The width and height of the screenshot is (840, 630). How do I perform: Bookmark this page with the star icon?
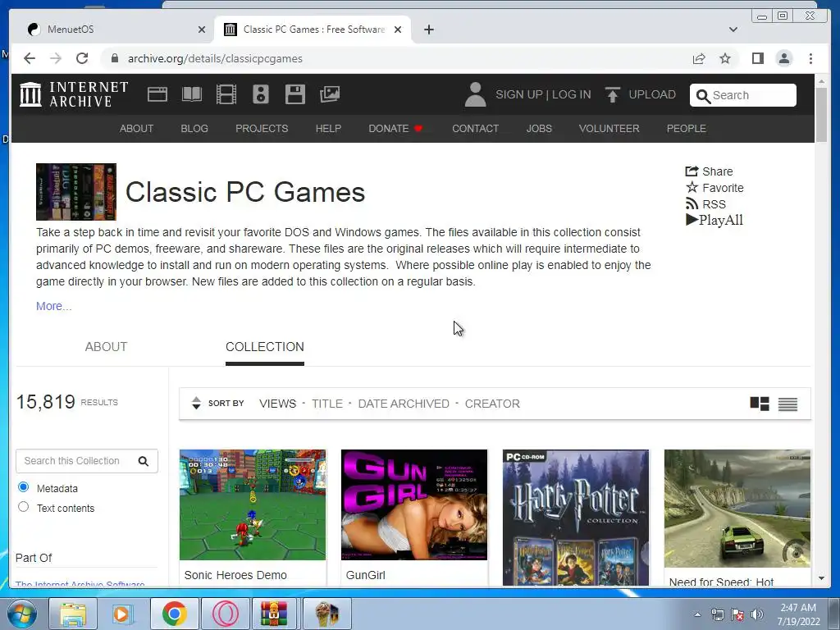pos(725,58)
